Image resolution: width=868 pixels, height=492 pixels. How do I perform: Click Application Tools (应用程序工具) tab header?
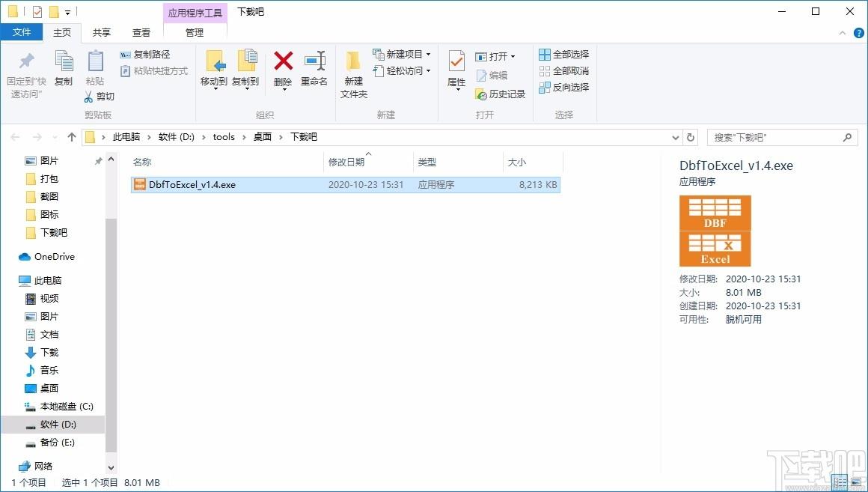[x=195, y=12]
